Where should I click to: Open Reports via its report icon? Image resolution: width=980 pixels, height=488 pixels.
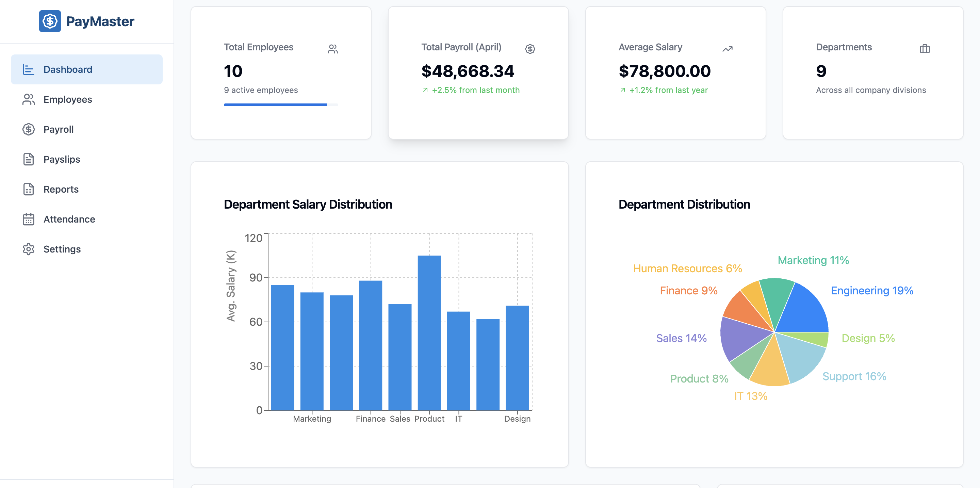pos(28,189)
